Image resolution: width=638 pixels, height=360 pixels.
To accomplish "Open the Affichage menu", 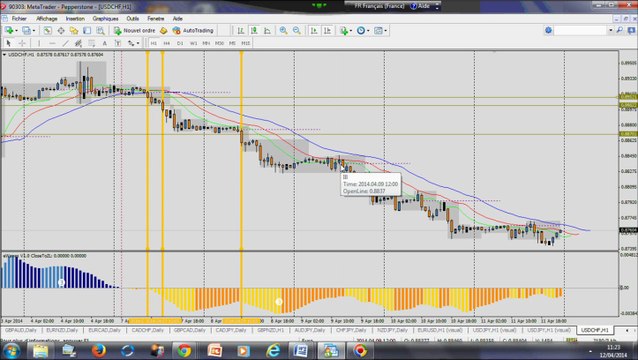I will click(x=47, y=19).
